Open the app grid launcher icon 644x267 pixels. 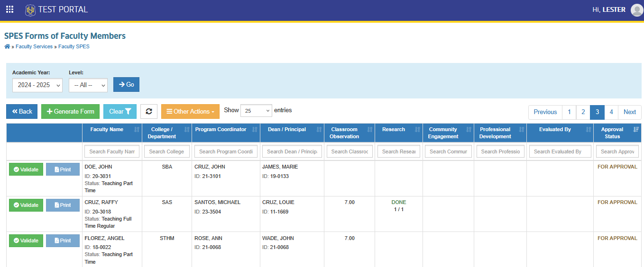pos(9,9)
